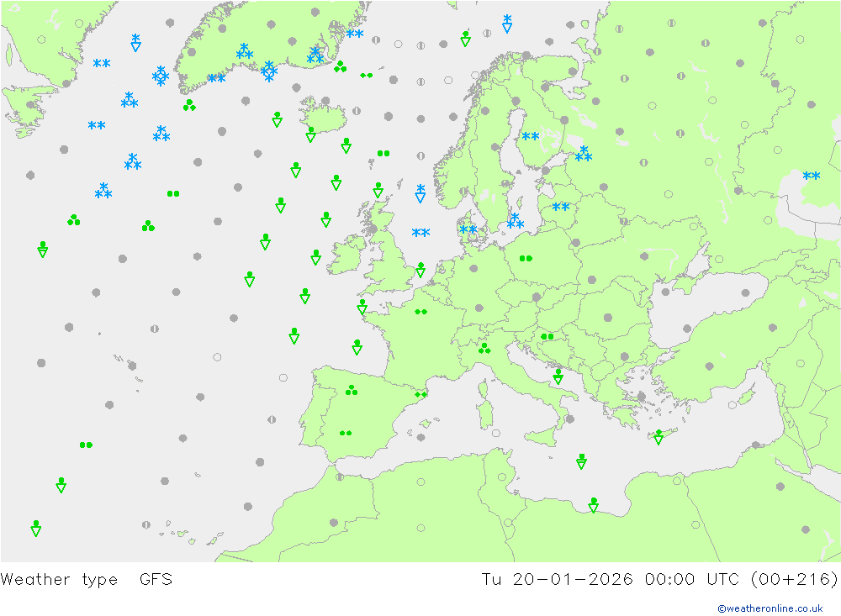Image resolution: width=841 pixels, height=616 pixels.
Task: Click the rain shower symbol on Crete
Action: point(659,437)
